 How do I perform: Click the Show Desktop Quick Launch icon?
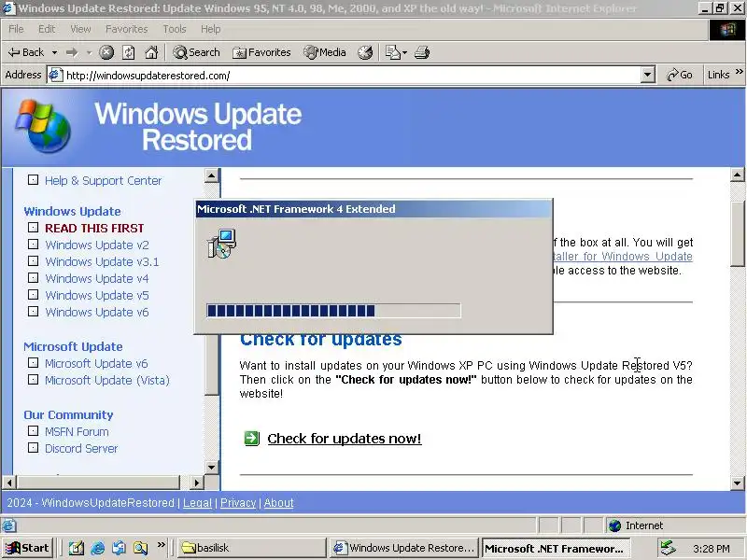[76, 548]
